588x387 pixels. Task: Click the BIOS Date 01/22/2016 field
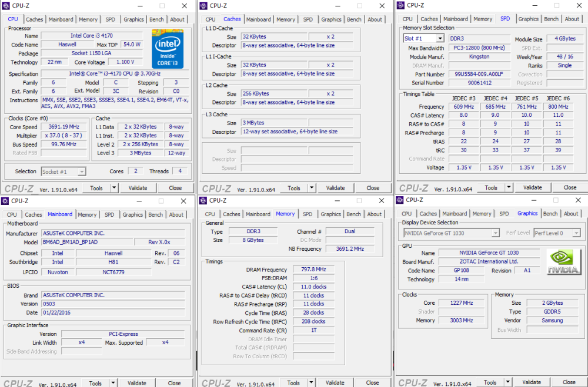point(113,312)
